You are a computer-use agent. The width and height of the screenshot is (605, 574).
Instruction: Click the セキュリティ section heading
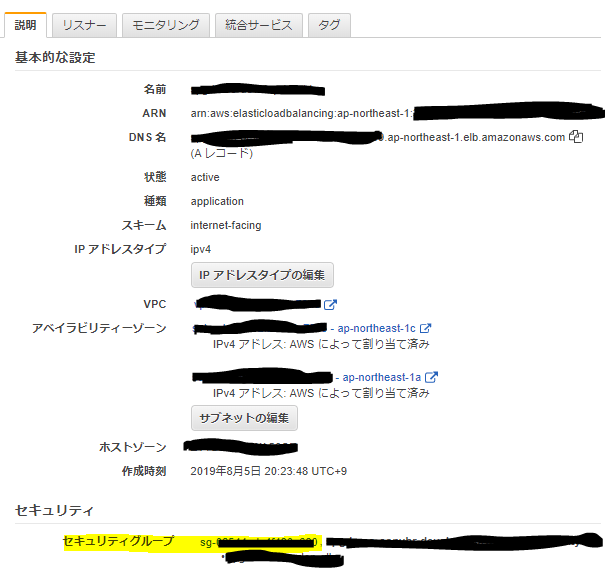pos(54,511)
